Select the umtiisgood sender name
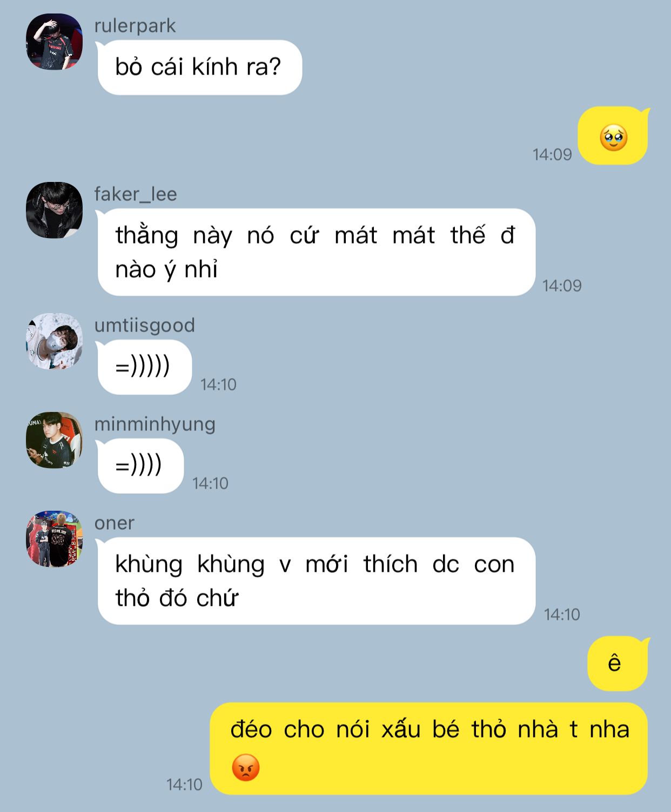Screen dimensions: 671x812 tap(144, 326)
